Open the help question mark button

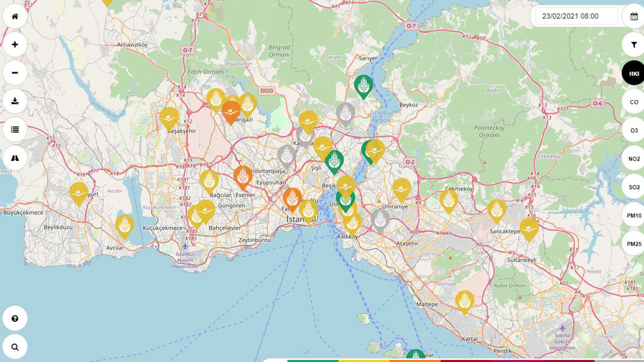[15, 319]
